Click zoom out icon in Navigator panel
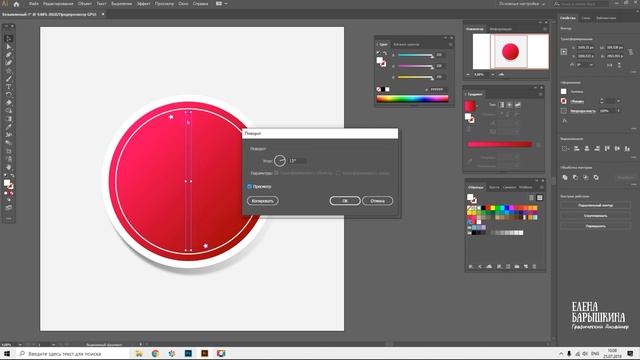640x360 pixels. click(x=468, y=75)
